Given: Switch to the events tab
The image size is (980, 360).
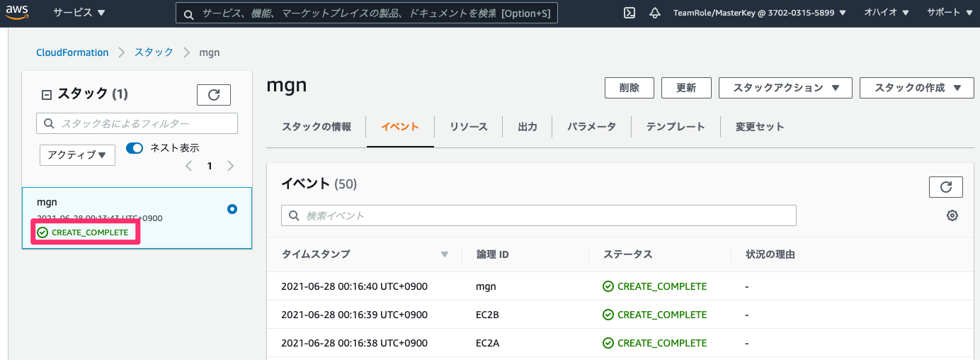Looking at the screenshot, I should pyautogui.click(x=400, y=127).
